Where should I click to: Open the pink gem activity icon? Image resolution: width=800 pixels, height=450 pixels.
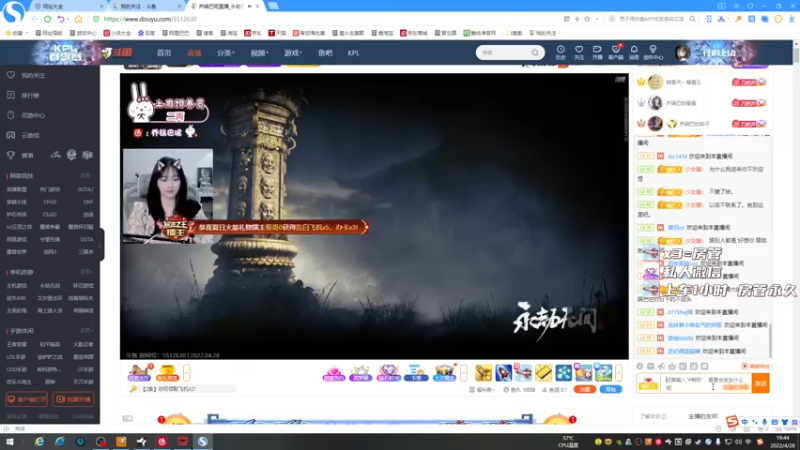coord(334,373)
